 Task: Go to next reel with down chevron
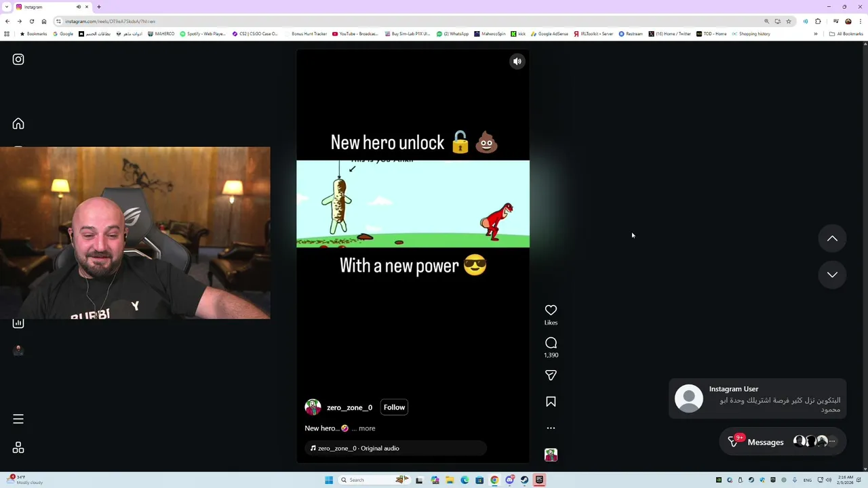coord(832,274)
